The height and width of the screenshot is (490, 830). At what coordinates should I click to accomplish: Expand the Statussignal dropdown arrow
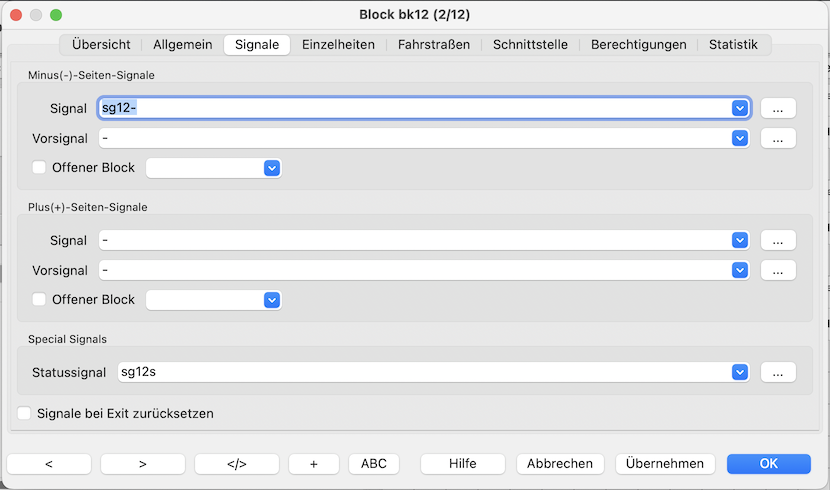(x=740, y=372)
